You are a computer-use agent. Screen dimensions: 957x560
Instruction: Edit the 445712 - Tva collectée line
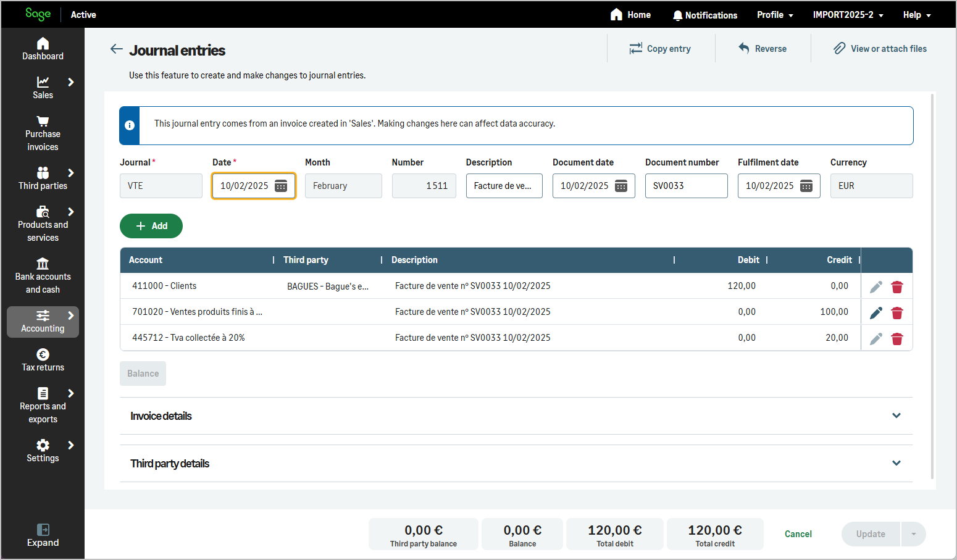pyautogui.click(x=876, y=339)
